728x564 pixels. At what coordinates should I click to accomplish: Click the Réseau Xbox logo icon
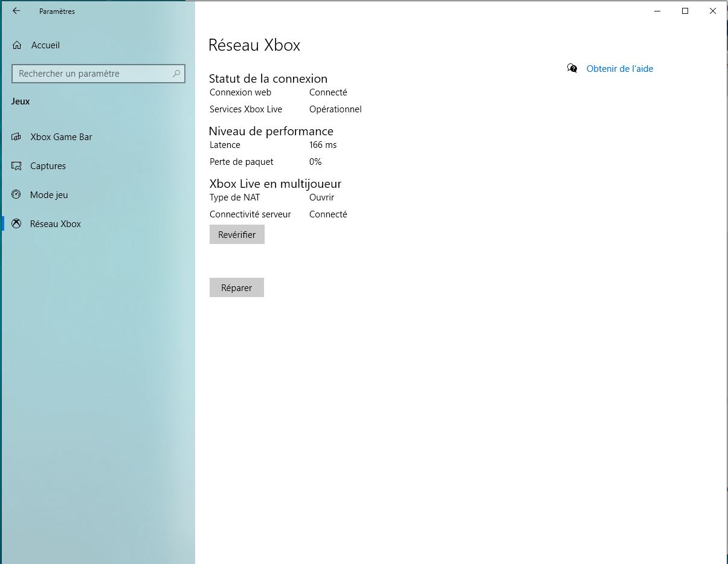click(17, 224)
